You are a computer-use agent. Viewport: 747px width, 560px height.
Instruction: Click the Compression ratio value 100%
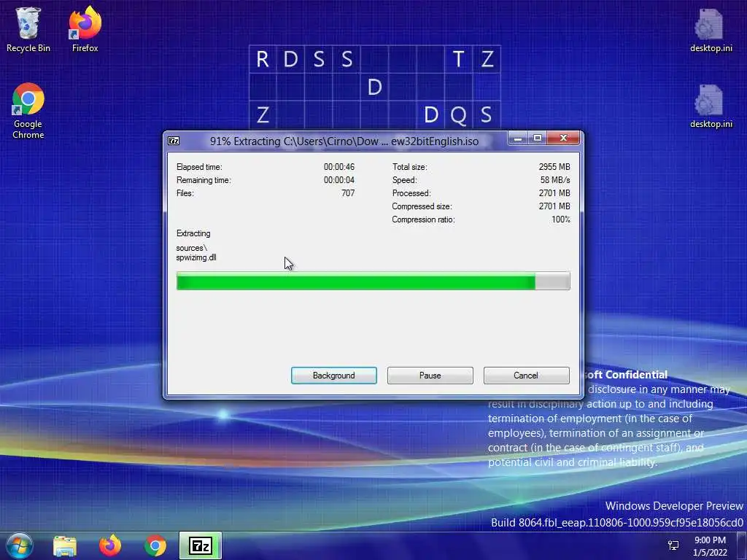[561, 219]
